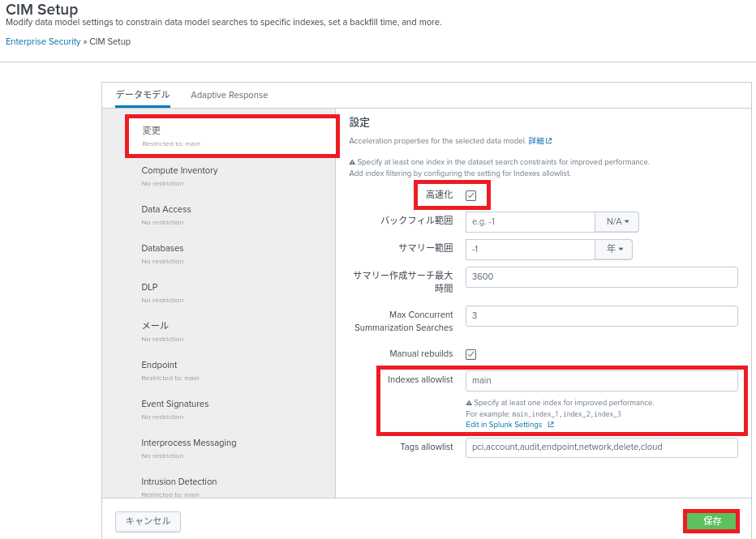Screen dimensions: 756x539
Task: Select the Endpoint data model
Action: point(159,366)
